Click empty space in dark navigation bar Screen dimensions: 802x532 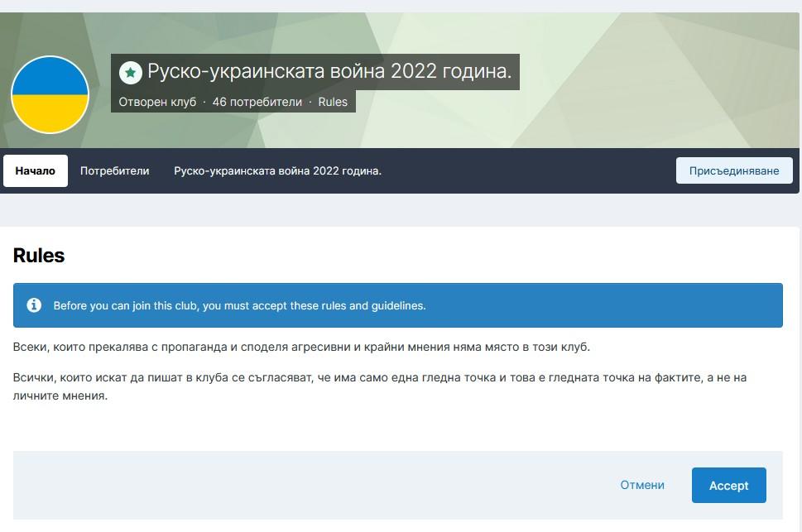click(x=530, y=171)
